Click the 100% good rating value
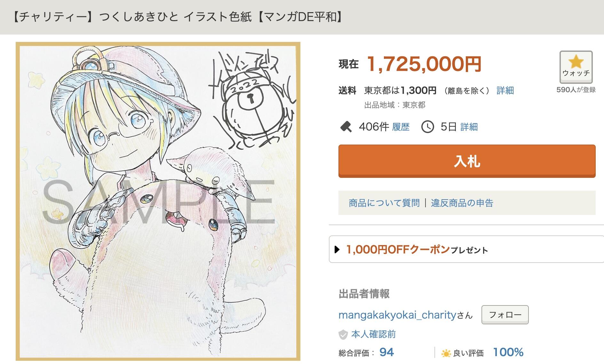Screen dimensions: 604x364 [508, 352]
